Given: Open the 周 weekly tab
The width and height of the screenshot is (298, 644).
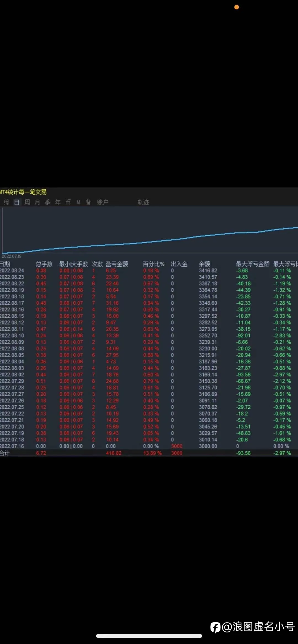Looking at the screenshot, I should click(x=27, y=202).
